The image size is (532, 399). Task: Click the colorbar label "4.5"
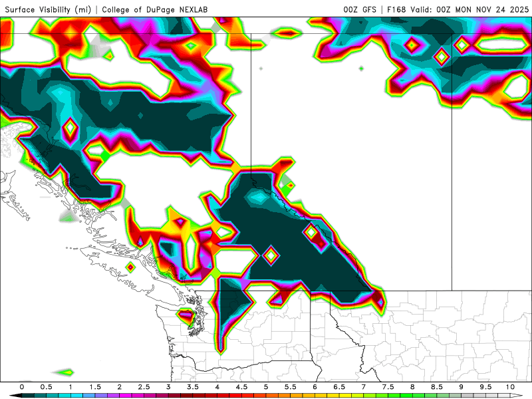(x=241, y=387)
